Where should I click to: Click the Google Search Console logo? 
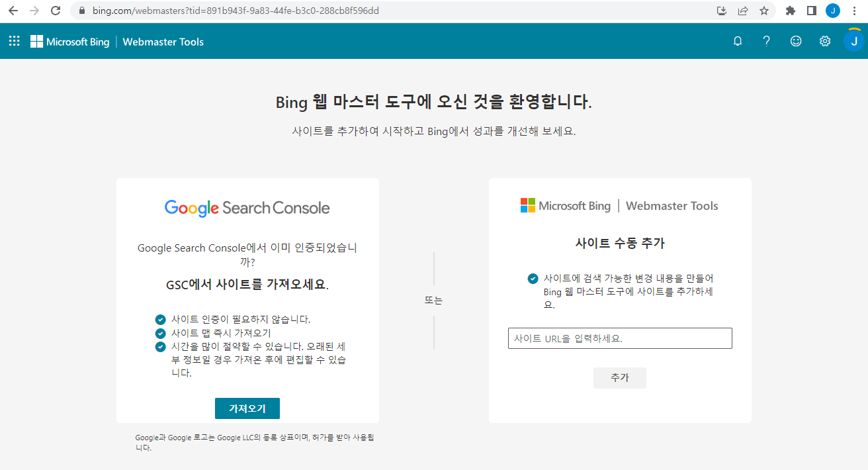click(x=247, y=207)
